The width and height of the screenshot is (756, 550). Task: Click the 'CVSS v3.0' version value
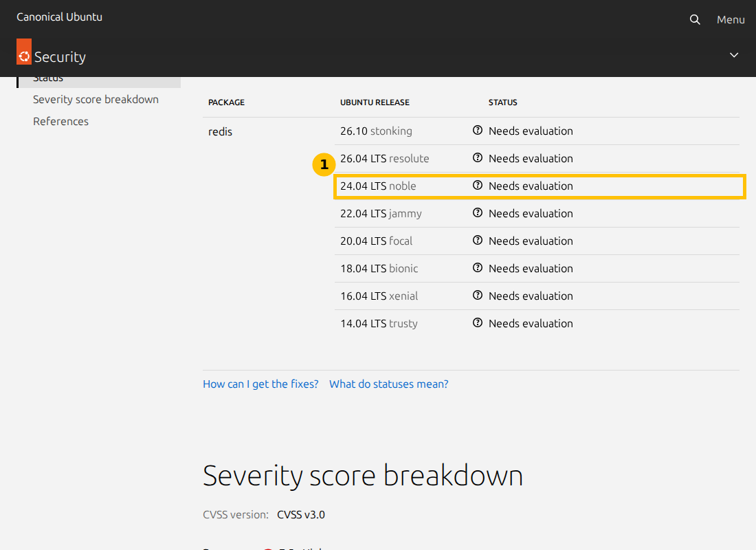point(301,515)
